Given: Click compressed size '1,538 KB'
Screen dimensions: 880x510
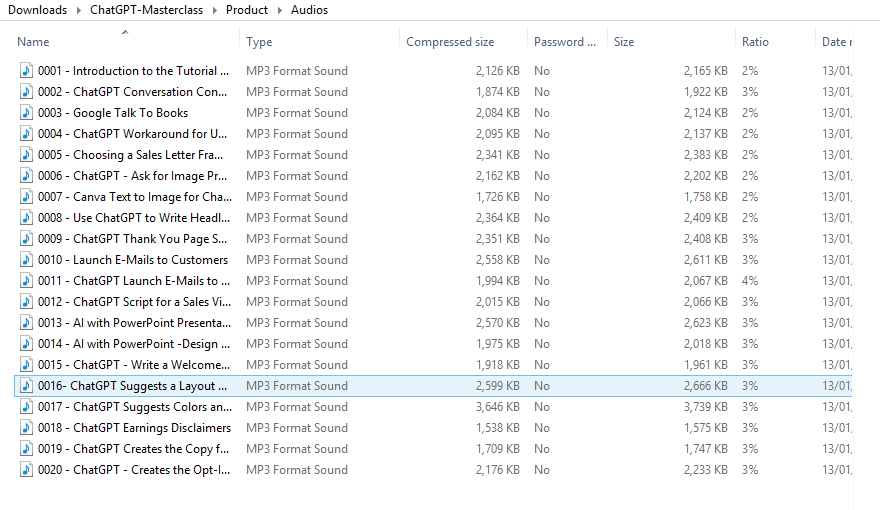Looking at the screenshot, I should click(498, 428).
